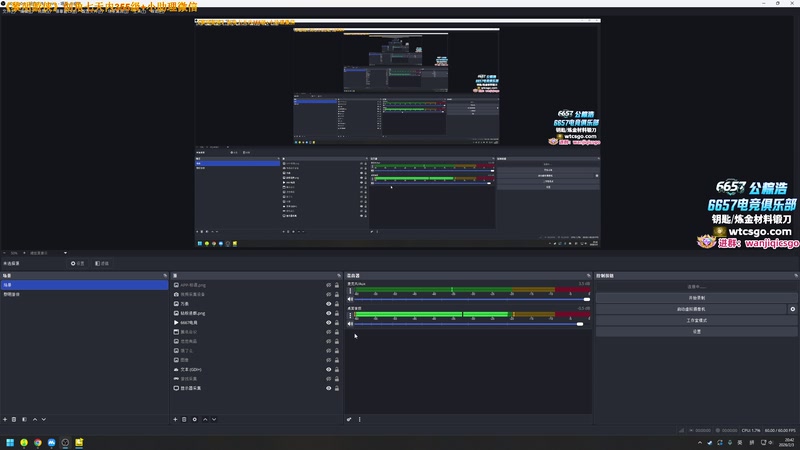
Task: Open the Windows Start button
Action: click(x=10, y=442)
